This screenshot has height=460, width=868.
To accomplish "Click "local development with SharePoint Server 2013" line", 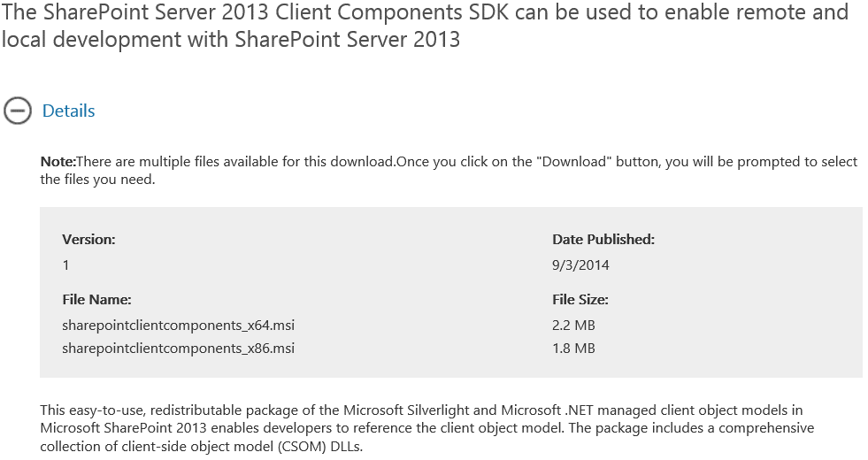I will coord(230,40).
